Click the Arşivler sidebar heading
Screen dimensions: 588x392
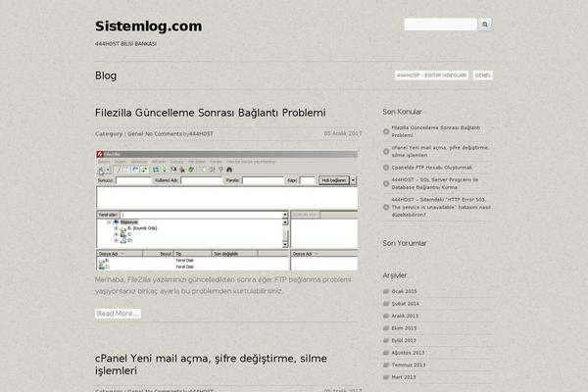pos(395,275)
